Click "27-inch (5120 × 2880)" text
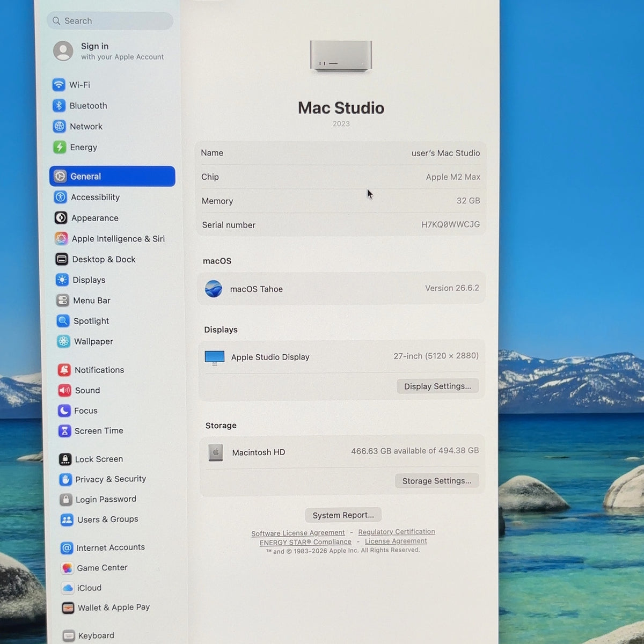644x644 pixels. pos(436,356)
